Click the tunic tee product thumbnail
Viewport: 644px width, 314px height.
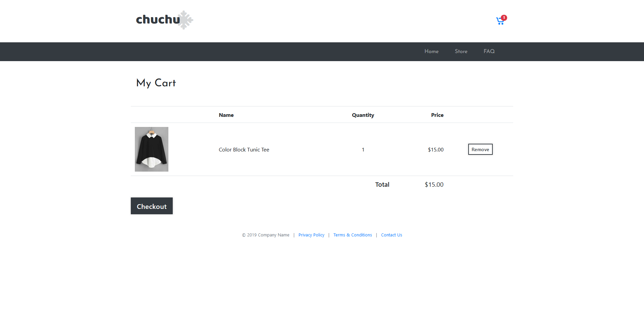click(x=152, y=149)
